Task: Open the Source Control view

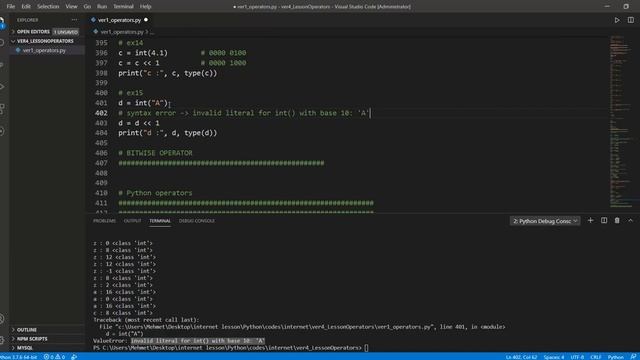Action: click(2, 64)
